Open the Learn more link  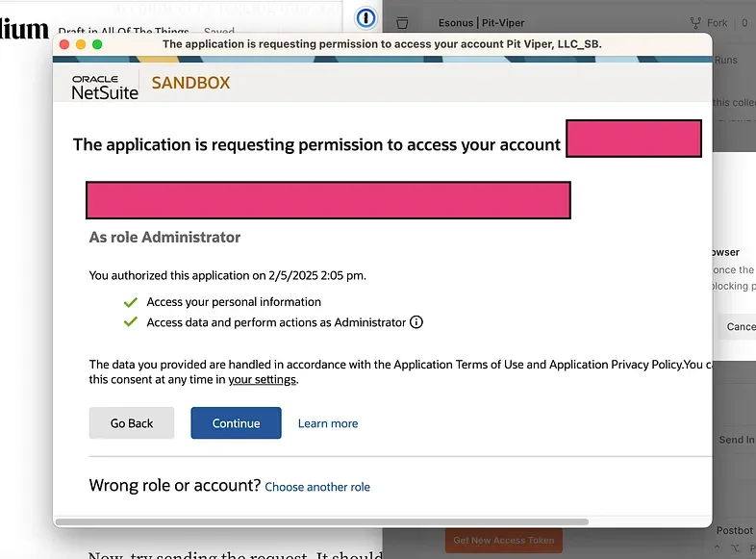(x=327, y=423)
